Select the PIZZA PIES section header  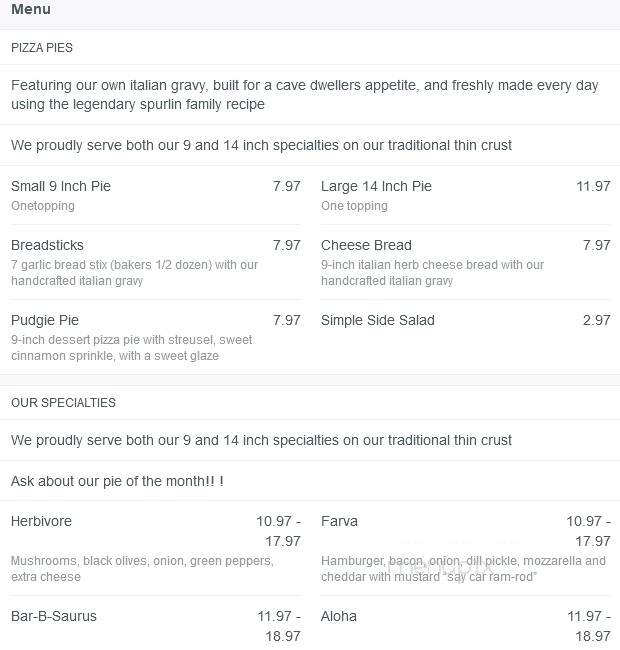(42, 48)
